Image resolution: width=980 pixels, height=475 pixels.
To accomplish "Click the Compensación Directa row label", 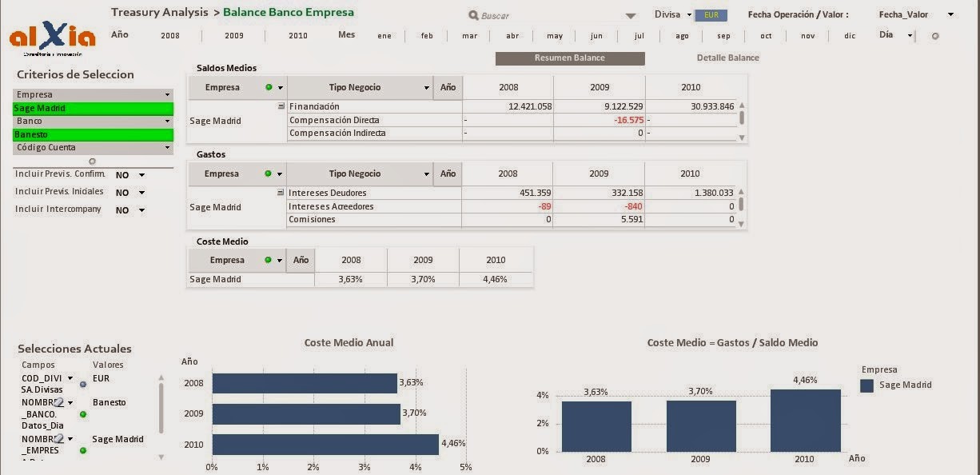I will point(334,120).
